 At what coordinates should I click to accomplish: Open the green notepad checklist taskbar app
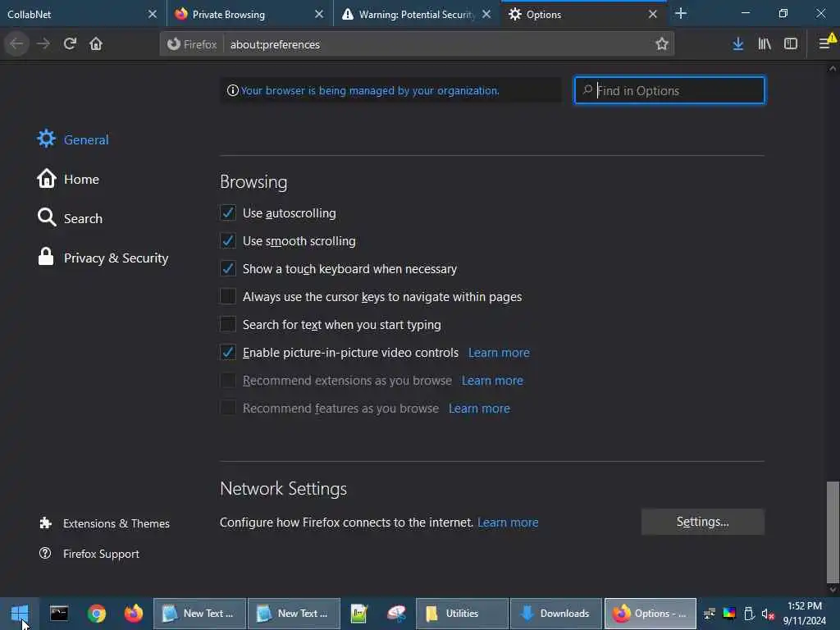[359, 614]
